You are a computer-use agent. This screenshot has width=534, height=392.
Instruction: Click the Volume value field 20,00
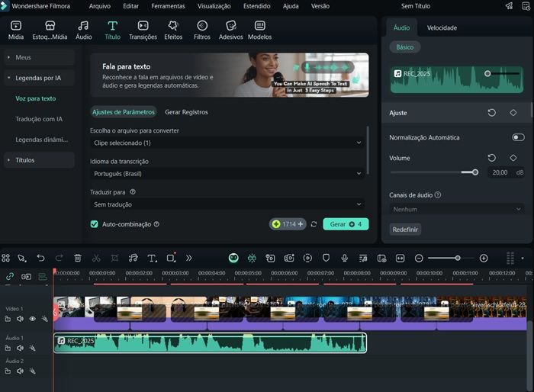[x=499, y=172]
